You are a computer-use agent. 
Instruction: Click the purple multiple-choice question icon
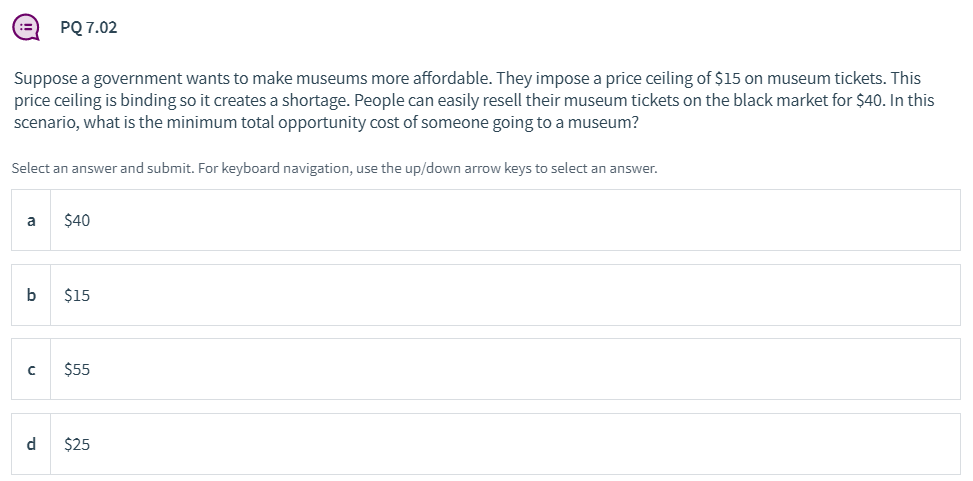[x=26, y=27]
